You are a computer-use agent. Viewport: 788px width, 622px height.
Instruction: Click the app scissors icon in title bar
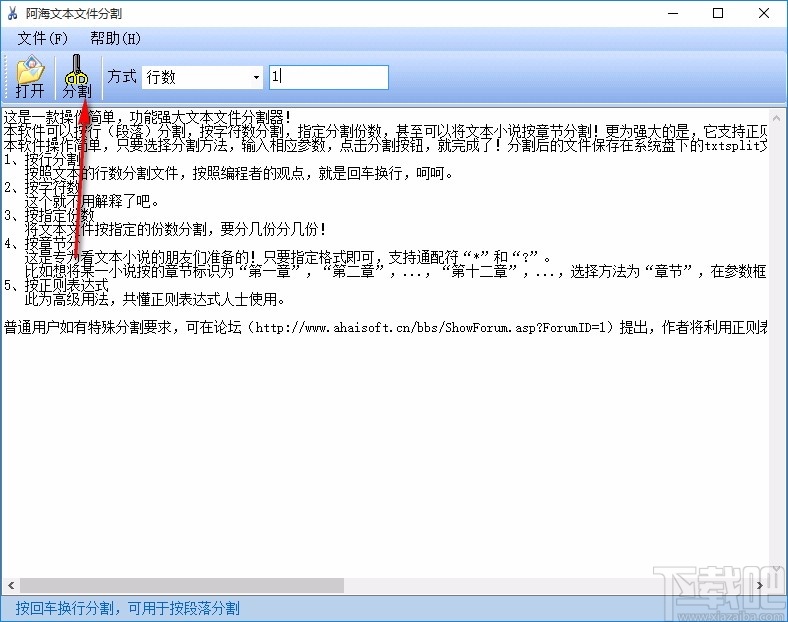tap(12, 14)
